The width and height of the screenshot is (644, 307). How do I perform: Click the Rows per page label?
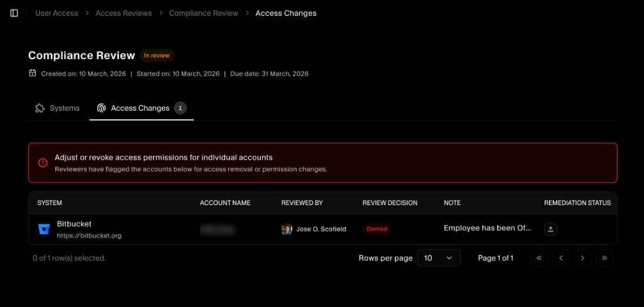pyautogui.click(x=386, y=258)
